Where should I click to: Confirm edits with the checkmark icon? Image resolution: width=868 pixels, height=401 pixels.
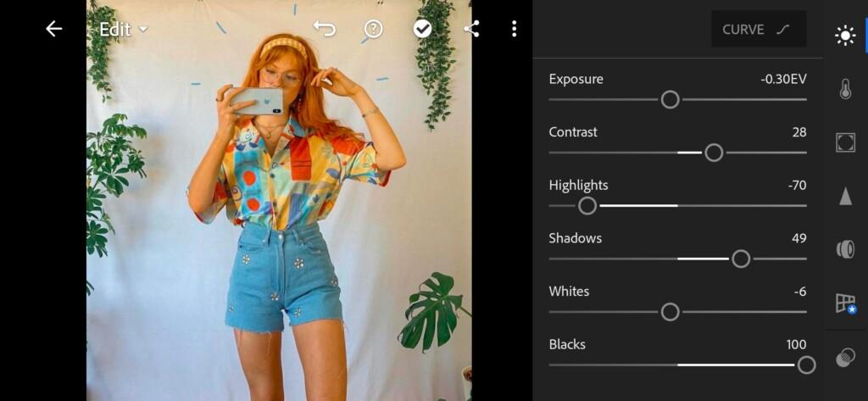pos(422,30)
